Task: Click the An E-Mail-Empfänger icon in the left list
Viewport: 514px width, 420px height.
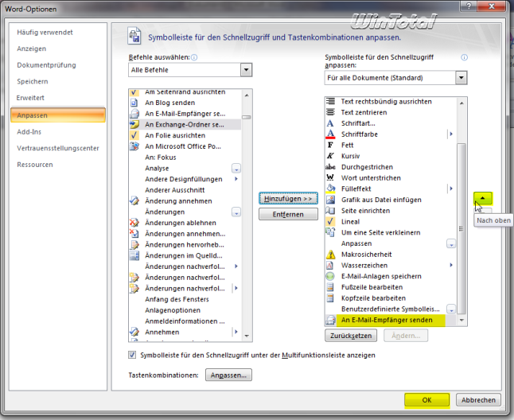Action: click(x=134, y=114)
